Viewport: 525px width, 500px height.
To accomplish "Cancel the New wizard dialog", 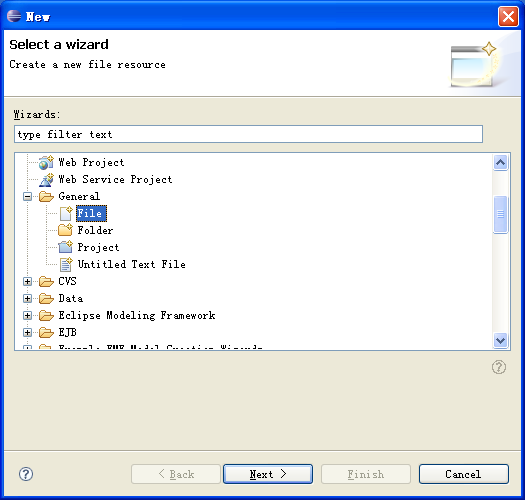I will tap(464, 474).
